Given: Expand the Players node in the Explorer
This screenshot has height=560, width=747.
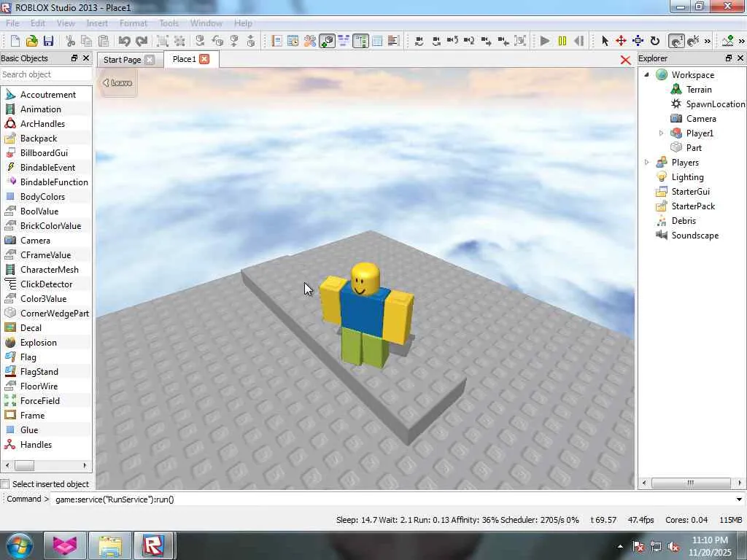Looking at the screenshot, I should pyautogui.click(x=646, y=163).
